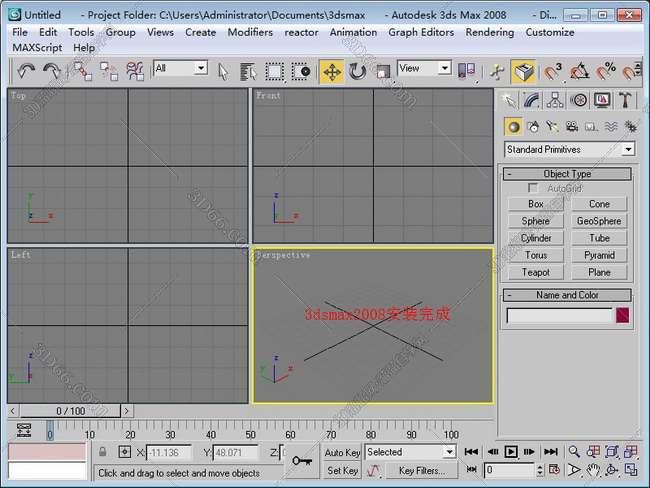Toggle Percent Snap icon
Viewport: 650px width, 488px height.
point(606,72)
